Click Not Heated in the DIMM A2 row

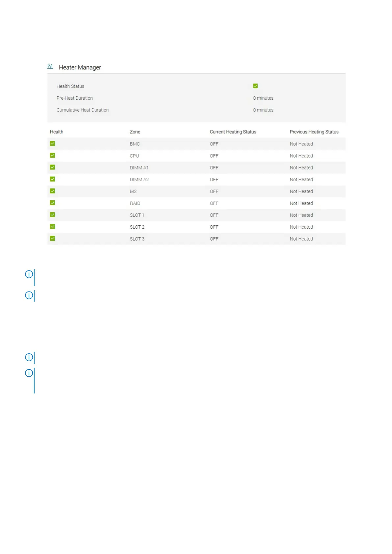(301, 180)
